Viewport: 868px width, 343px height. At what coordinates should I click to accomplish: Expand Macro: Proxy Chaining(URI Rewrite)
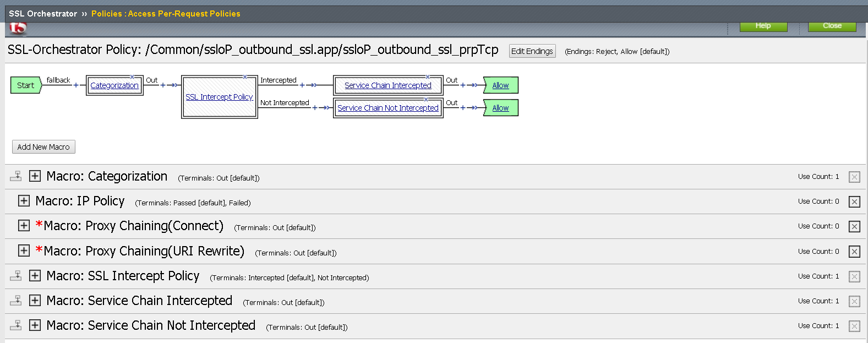24,251
